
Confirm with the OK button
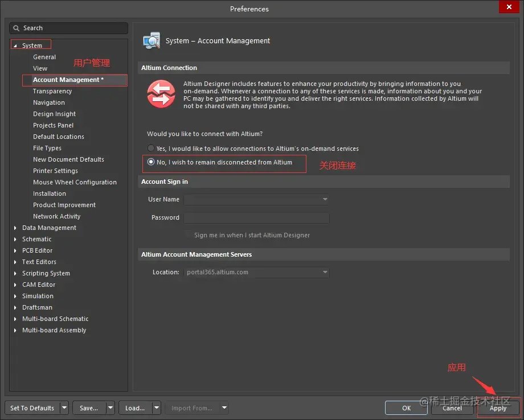406,407
